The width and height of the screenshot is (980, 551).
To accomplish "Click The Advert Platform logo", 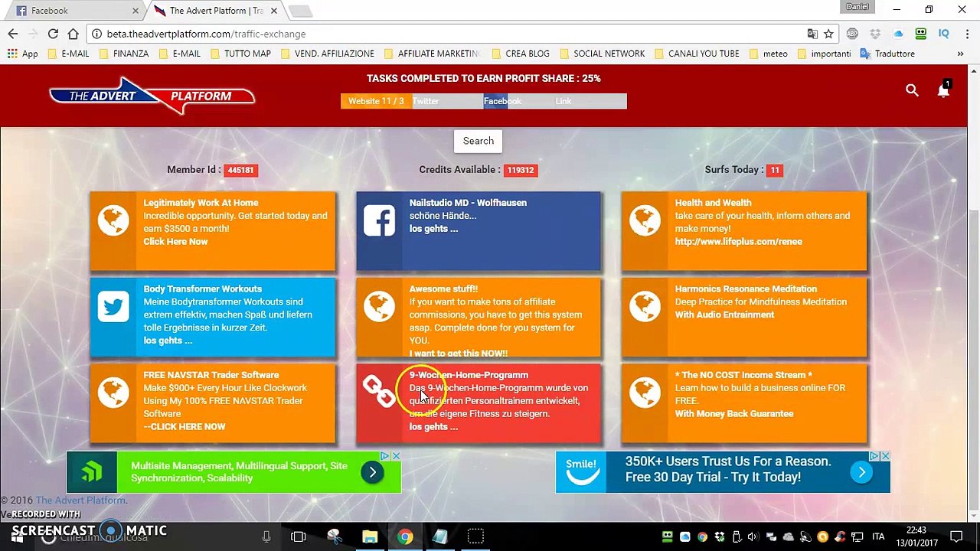I will point(152,96).
